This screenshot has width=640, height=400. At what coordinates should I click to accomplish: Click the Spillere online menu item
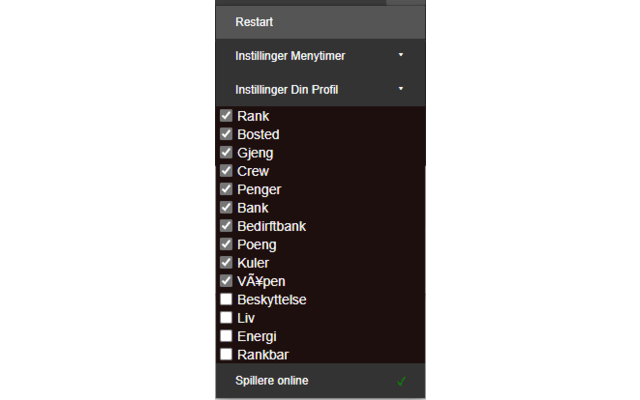pos(272,381)
